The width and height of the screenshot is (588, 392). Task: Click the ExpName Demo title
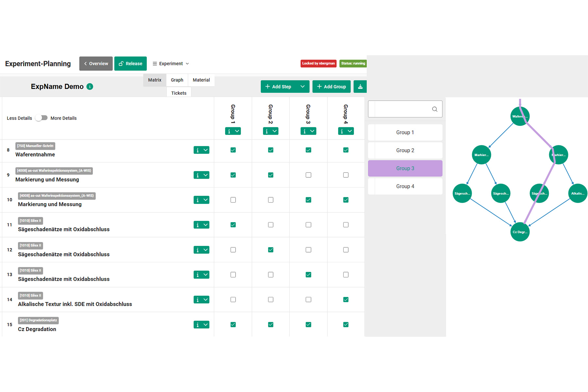pos(57,87)
